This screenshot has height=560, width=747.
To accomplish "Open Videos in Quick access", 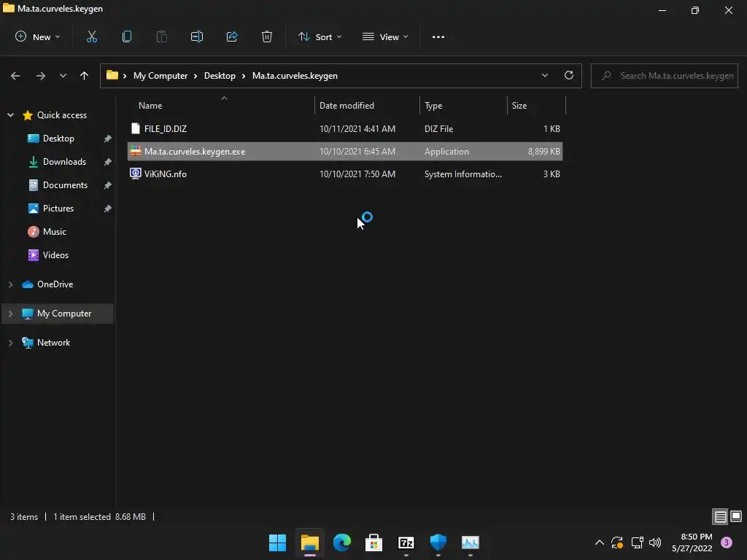I will [55, 254].
